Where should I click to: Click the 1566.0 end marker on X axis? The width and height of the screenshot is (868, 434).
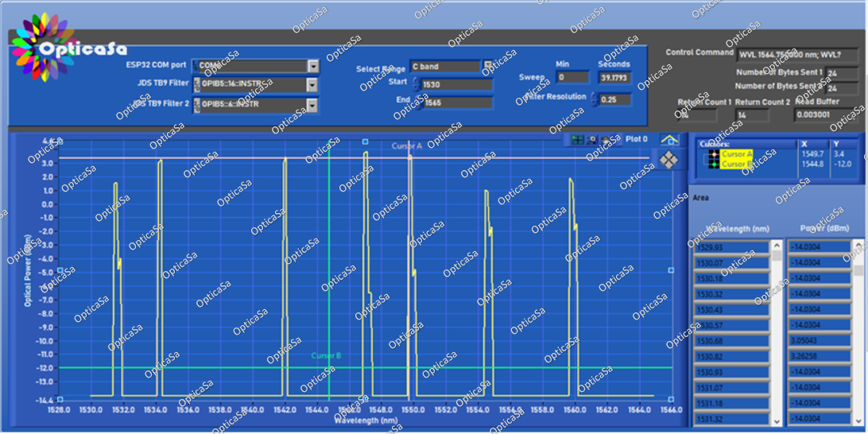pyautogui.click(x=670, y=410)
